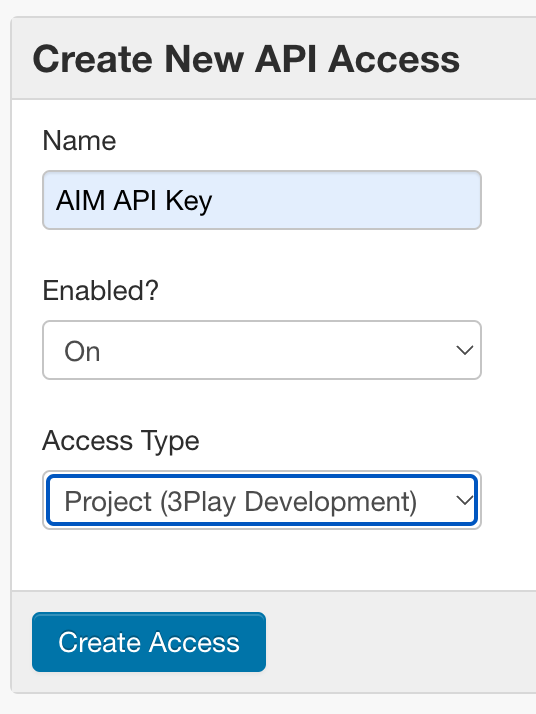Click the "Create New API Access" heading

coord(246,59)
